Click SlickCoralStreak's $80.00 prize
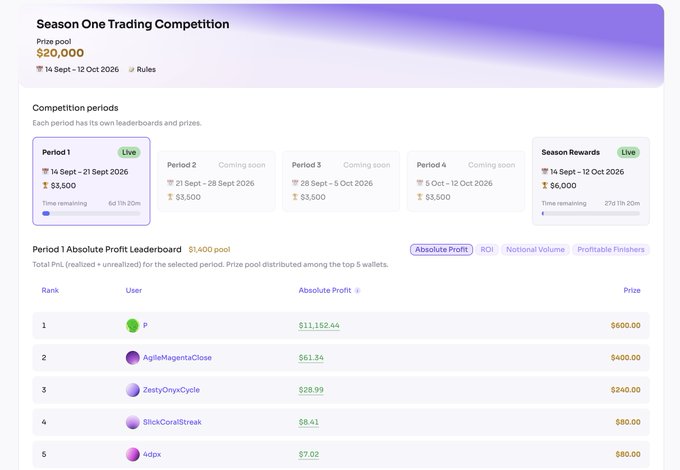Screen dimensions: 680x470 628,422
